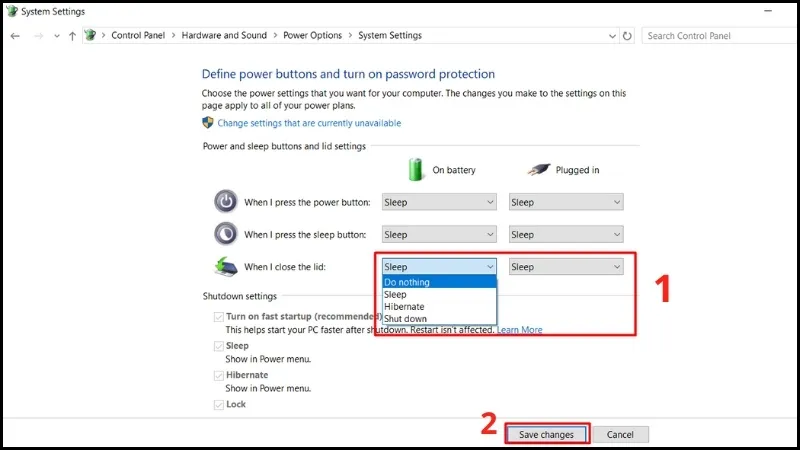Open Change settings that are currently unavailable
The height and width of the screenshot is (450, 800).
tap(309, 123)
